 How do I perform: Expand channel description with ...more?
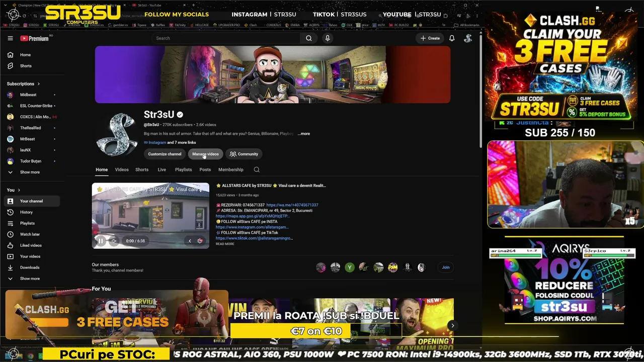[304, 134]
